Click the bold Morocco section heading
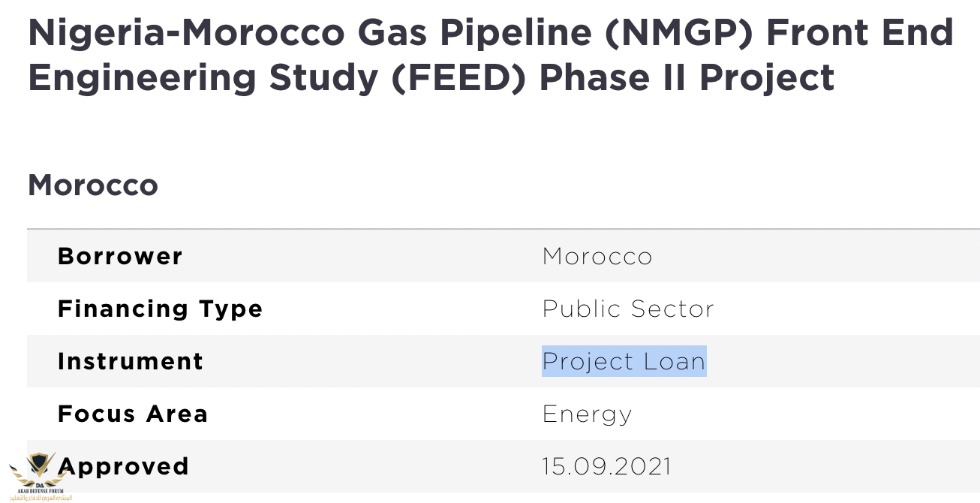Viewport: 980px width, 503px height. click(93, 185)
